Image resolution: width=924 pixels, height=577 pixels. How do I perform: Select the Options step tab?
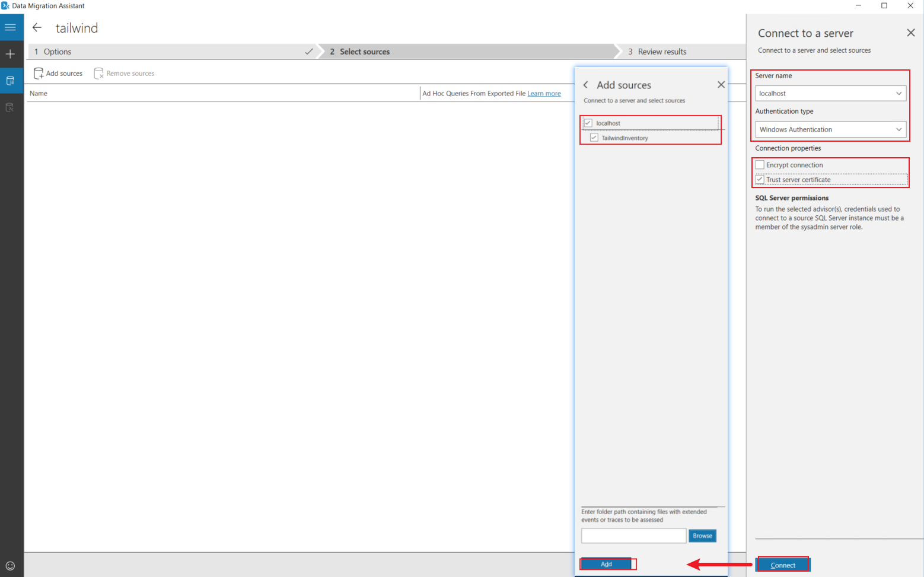pyautogui.click(x=172, y=52)
